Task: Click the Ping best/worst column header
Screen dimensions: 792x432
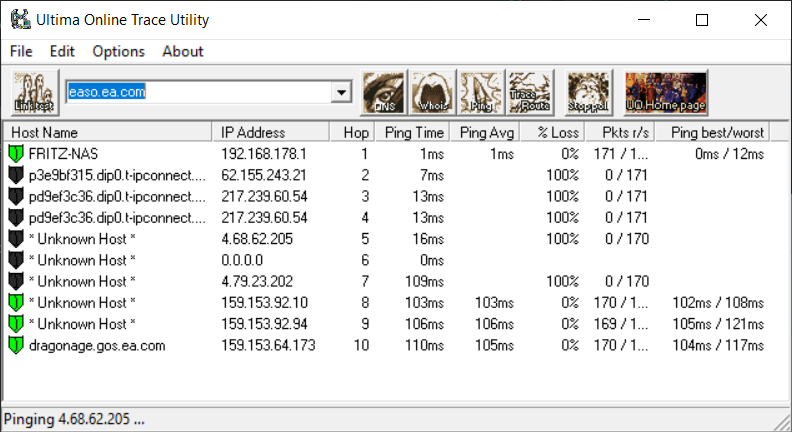Action: coord(713,132)
